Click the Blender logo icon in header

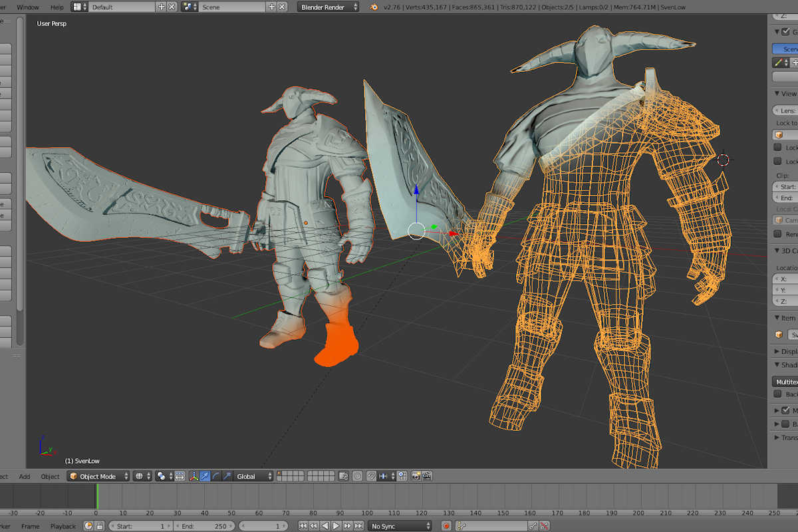coord(374,7)
